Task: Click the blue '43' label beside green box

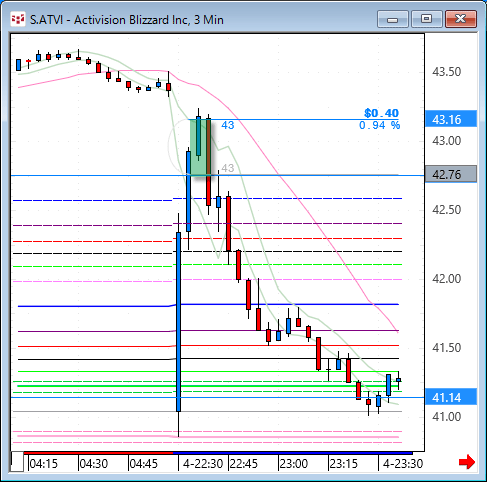Action: click(228, 125)
